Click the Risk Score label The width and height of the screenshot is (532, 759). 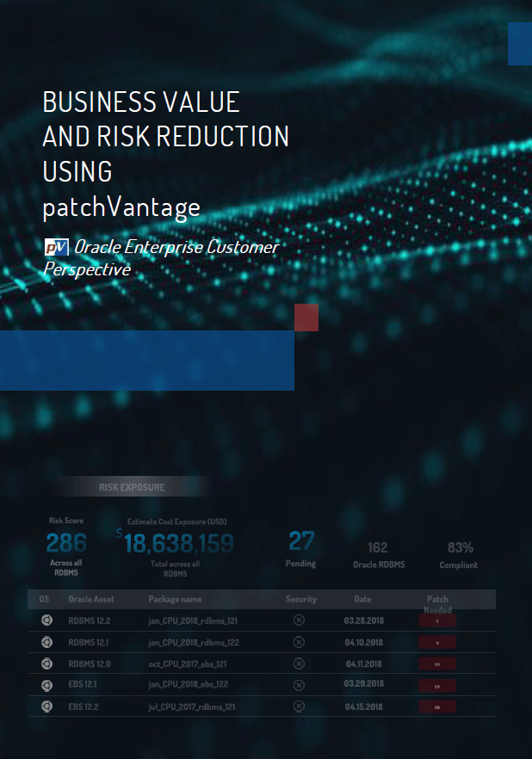coord(65,521)
